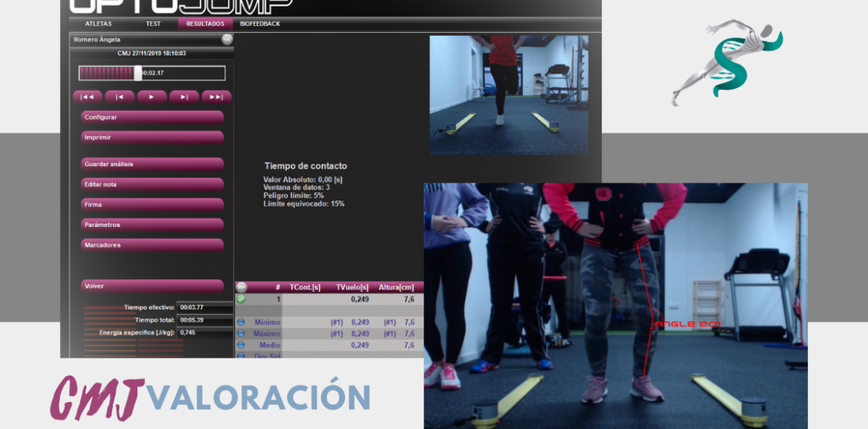The image size is (868, 429).
Task: Click Valor Absoluto: 0,00 [s] text
Action: point(303,180)
